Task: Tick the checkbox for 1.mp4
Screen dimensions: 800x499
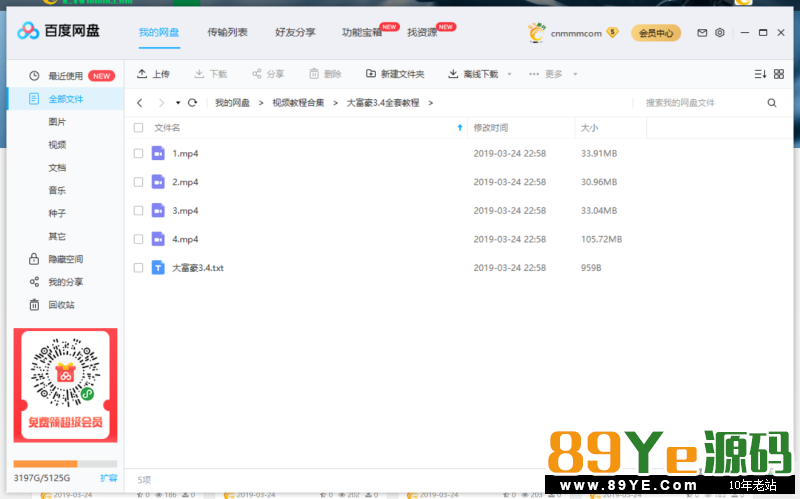Action: pos(138,153)
